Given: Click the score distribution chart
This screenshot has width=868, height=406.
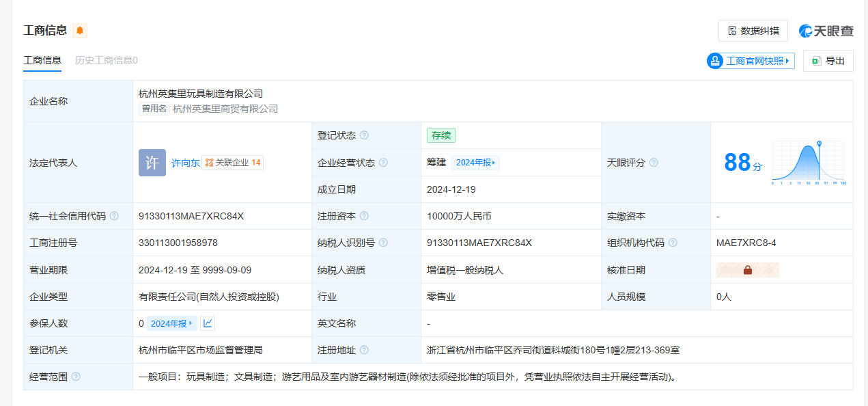Looking at the screenshot, I should click(809, 163).
